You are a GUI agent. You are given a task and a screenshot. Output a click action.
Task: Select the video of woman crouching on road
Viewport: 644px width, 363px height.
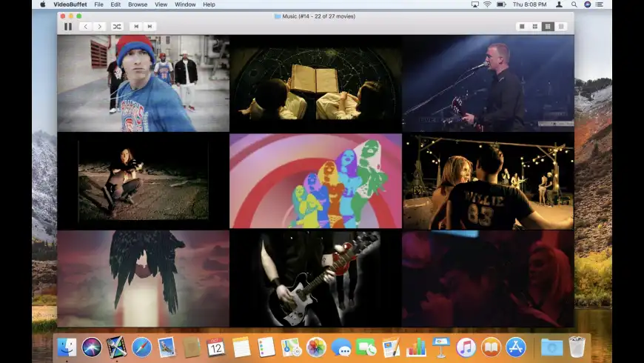(144, 181)
